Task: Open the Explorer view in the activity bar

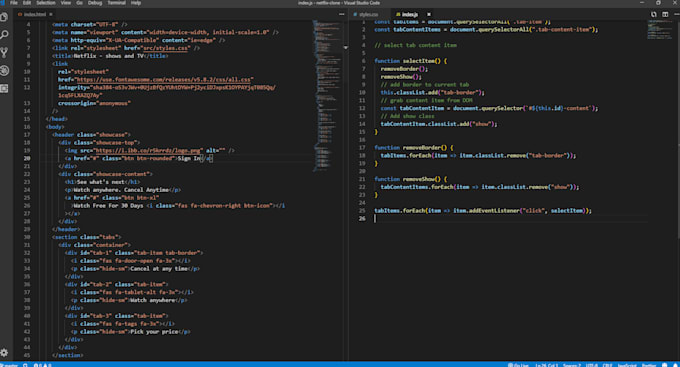Action: pyautogui.click(x=4, y=17)
